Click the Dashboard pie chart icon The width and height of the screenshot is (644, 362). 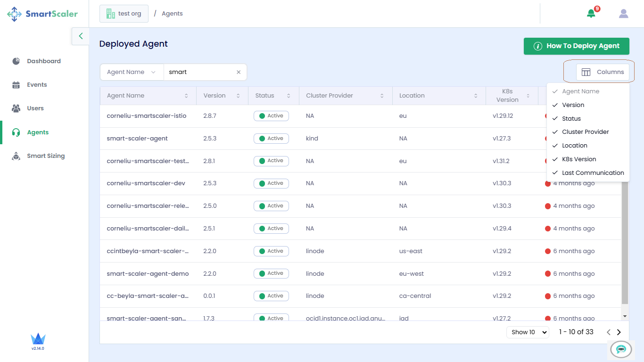[16, 61]
